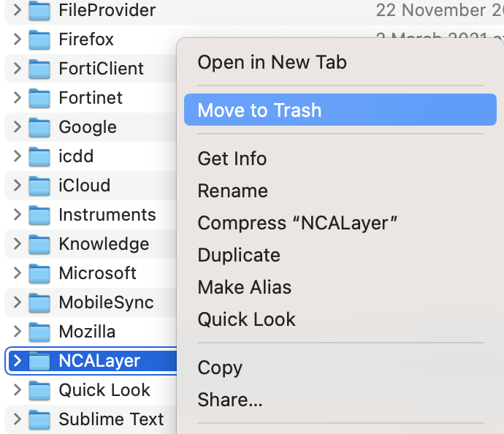Screen dimensions: 504x434
Task: Select the Mozilla folder row
Action: (87, 332)
